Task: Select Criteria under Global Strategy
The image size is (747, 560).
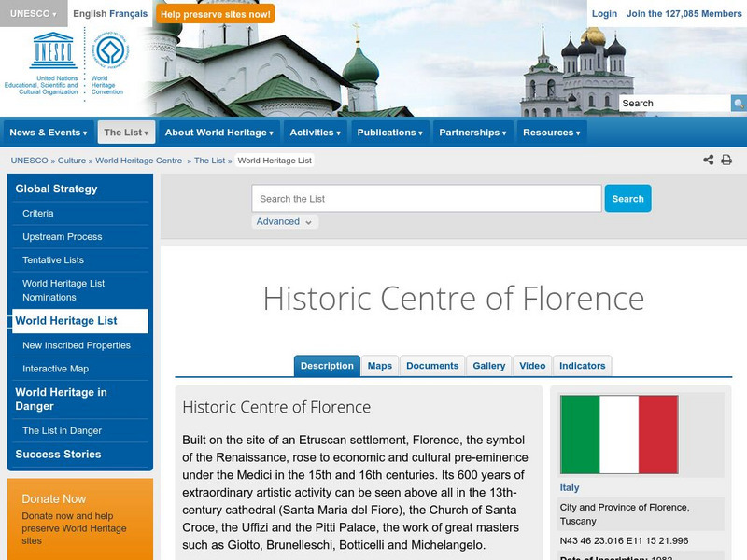Action: coord(40,213)
